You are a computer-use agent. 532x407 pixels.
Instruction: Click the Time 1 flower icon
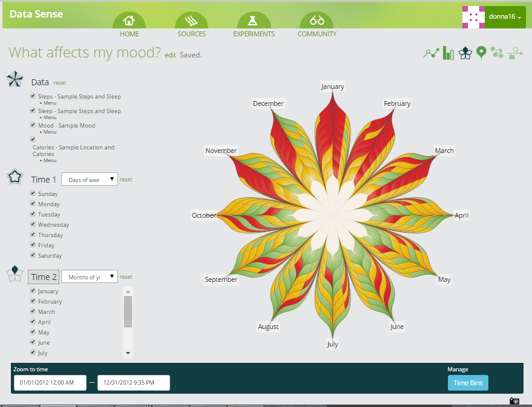(15, 176)
